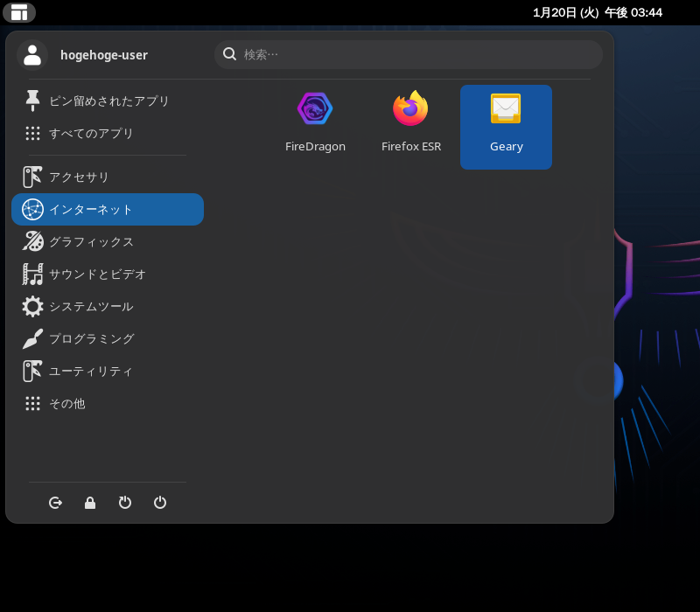Click the search magnifier icon
The width and height of the screenshot is (700, 612).
(x=229, y=54)
